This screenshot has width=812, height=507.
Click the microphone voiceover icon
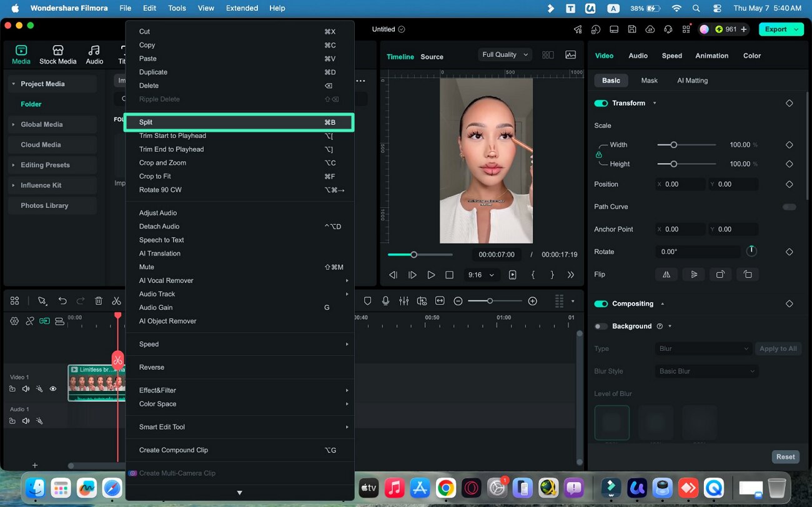pyautogui.click(x=385, y=301)
